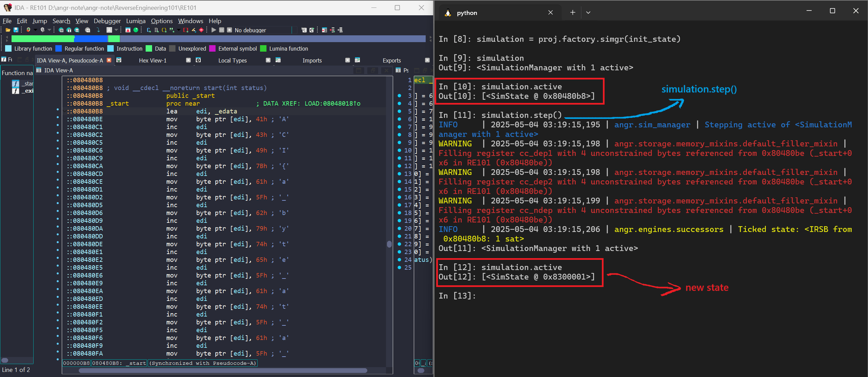The width and height of the screenshot is (868, 377).
Task: Open the Debugger menu
Action: coord(107,21)
